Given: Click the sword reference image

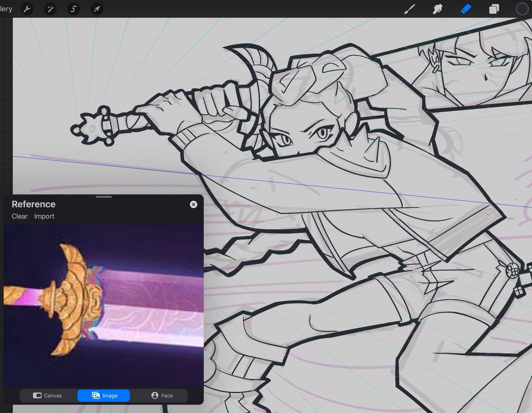Looking at the screenshot, I should point(103,305).
